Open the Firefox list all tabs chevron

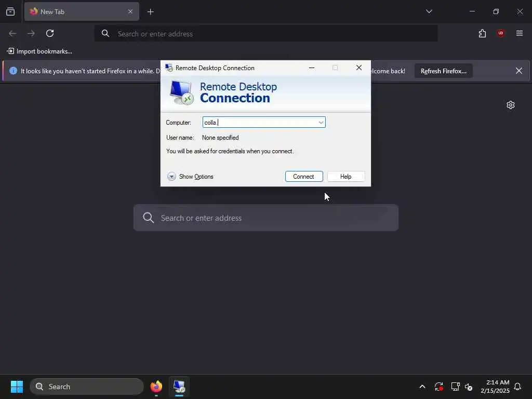(x=429, y=11)
